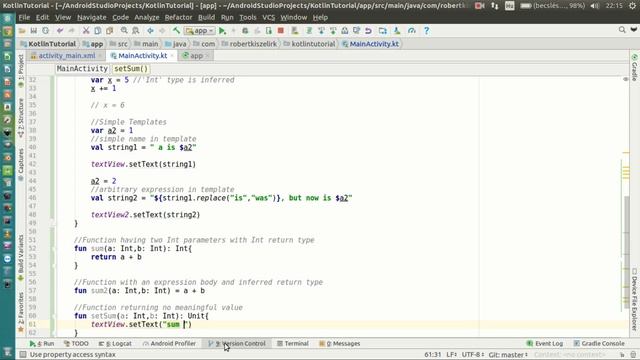This screenshot has width=640, height=360.
Task: Open the Gradle Console panel
Action: [599, 344]
